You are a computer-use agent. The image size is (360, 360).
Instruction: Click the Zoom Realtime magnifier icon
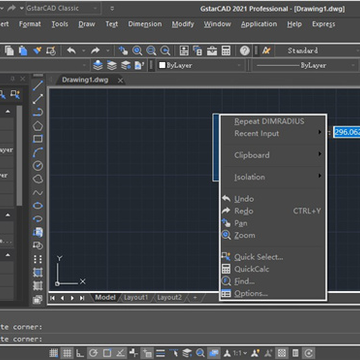(x=137, y=51)
